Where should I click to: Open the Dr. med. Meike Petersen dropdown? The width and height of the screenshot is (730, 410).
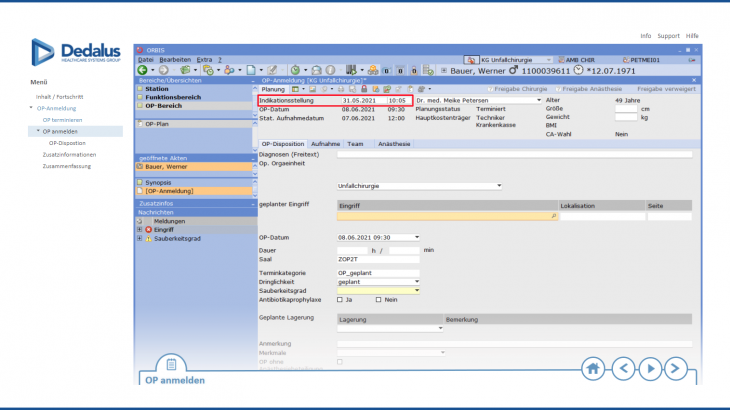539,100
